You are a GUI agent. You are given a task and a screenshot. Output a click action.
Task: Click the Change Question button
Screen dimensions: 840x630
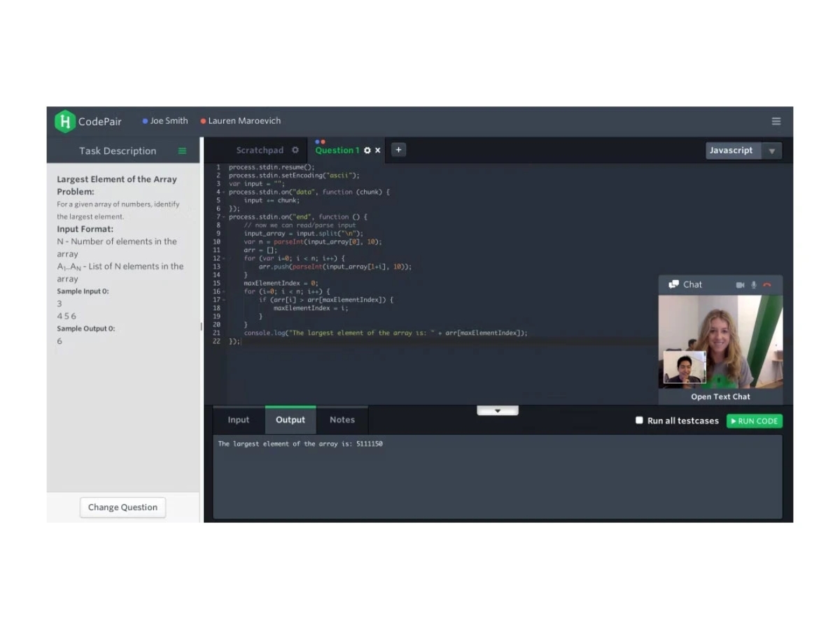pyautogui.click(x=122, y=507)
